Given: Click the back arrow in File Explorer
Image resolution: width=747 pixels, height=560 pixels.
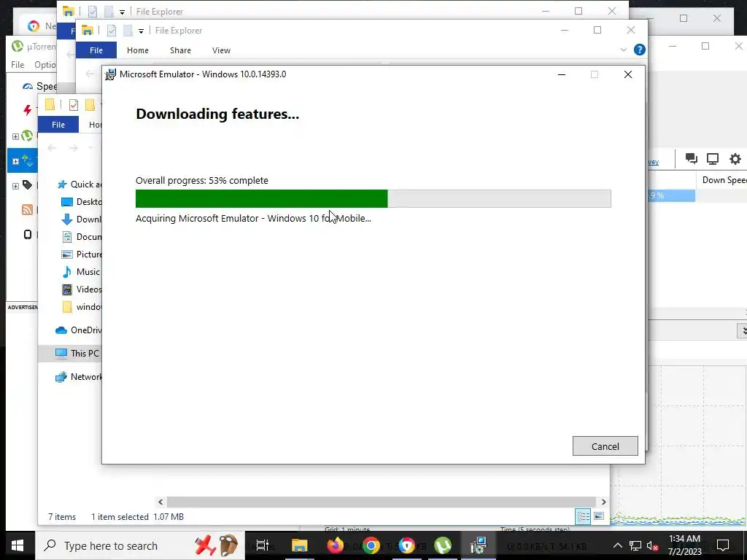Looking at the screenshot, I should [x=52, y=148].
